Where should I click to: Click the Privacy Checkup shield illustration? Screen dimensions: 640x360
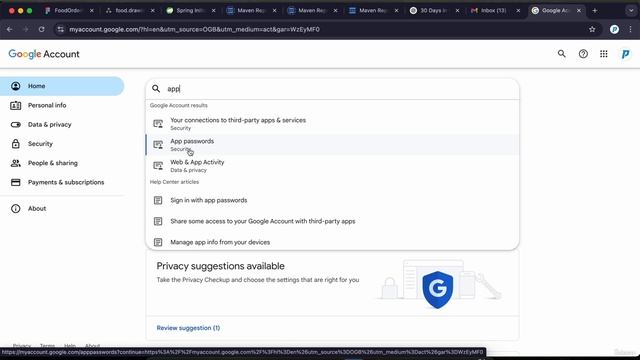tap(438, 289)
